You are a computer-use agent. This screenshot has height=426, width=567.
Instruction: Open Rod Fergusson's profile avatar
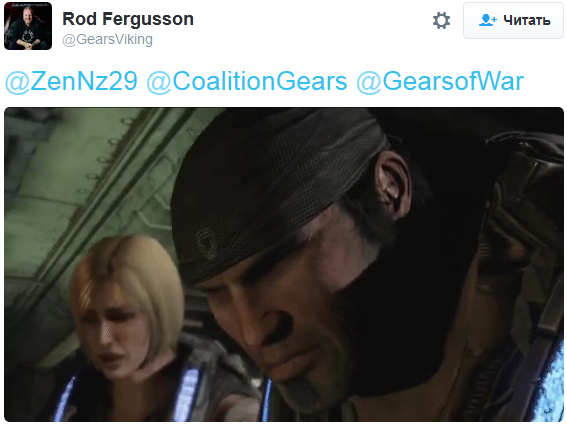coord(28,26)
